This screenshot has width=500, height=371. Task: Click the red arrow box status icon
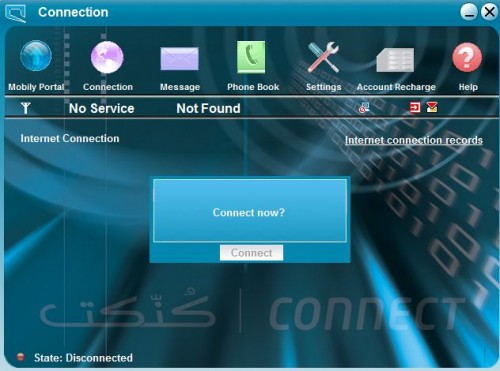(x=415, y=108)
